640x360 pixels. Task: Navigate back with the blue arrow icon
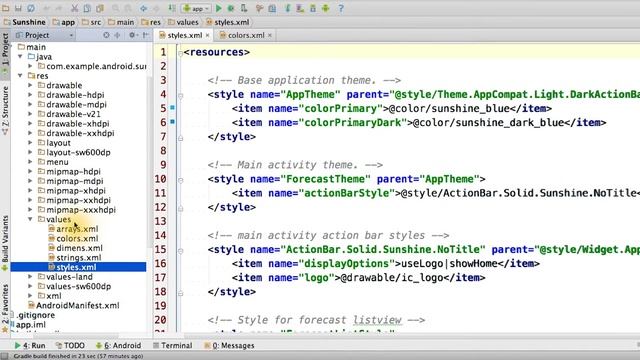tap(143, 8)
